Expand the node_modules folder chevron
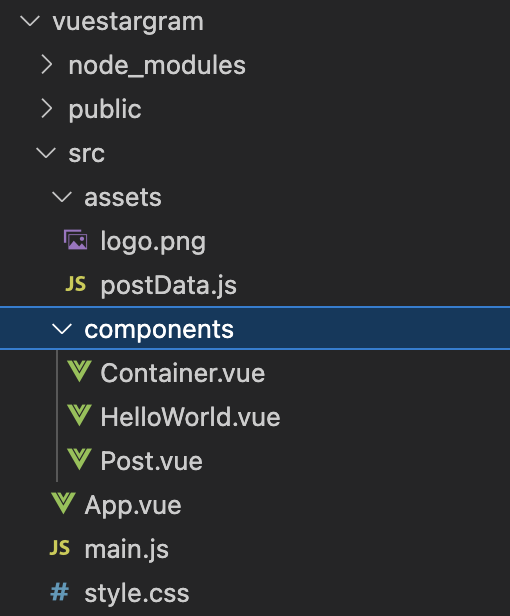510x616 pixels. (47, 64)
